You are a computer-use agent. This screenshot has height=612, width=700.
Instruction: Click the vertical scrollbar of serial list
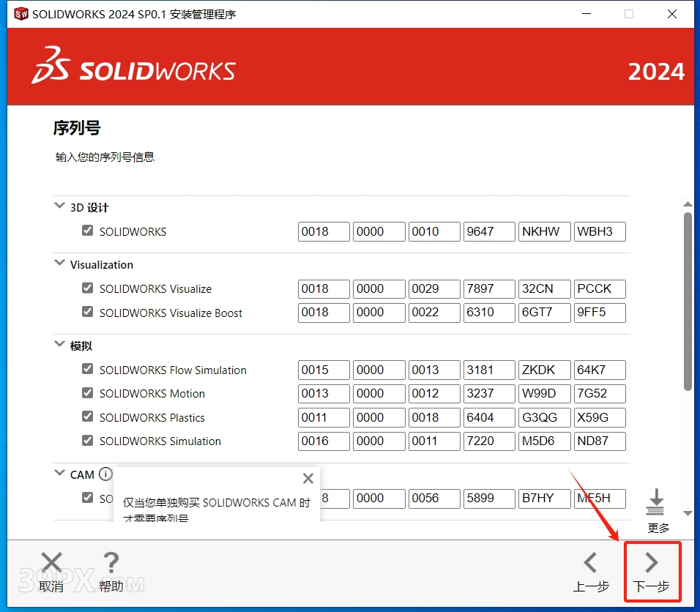point(688,300)
